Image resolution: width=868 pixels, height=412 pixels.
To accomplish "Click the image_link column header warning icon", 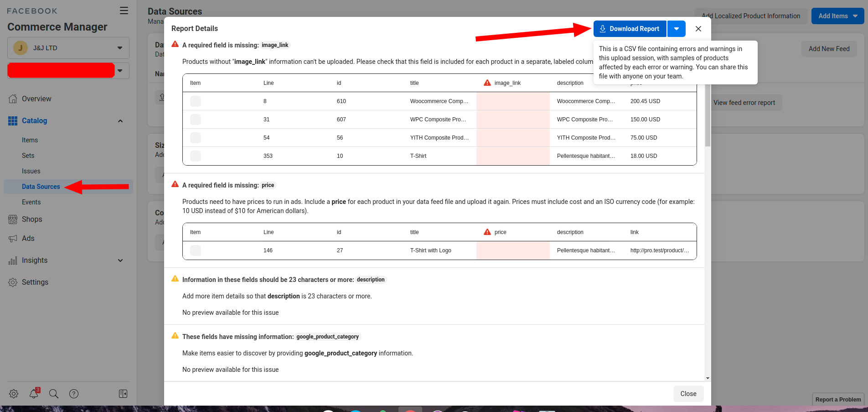I will coord(487,83).
